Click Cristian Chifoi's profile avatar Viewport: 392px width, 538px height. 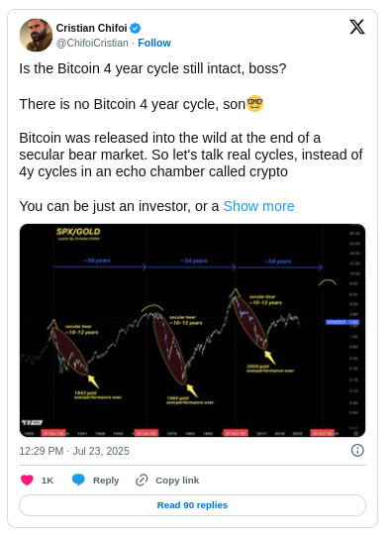coord(36,35)
